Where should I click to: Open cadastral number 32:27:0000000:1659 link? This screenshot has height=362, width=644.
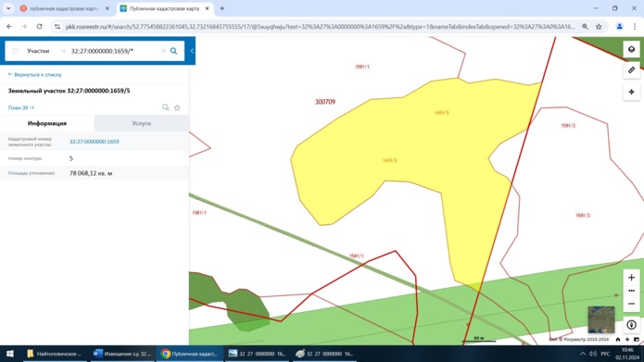95,142
